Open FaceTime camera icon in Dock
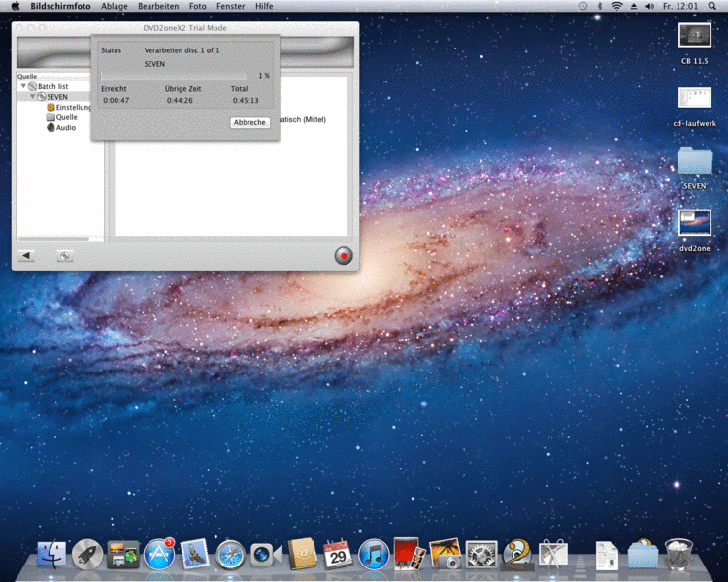This screenshot has height=582, width=728. pyautogui.click(x=266, y=555)
